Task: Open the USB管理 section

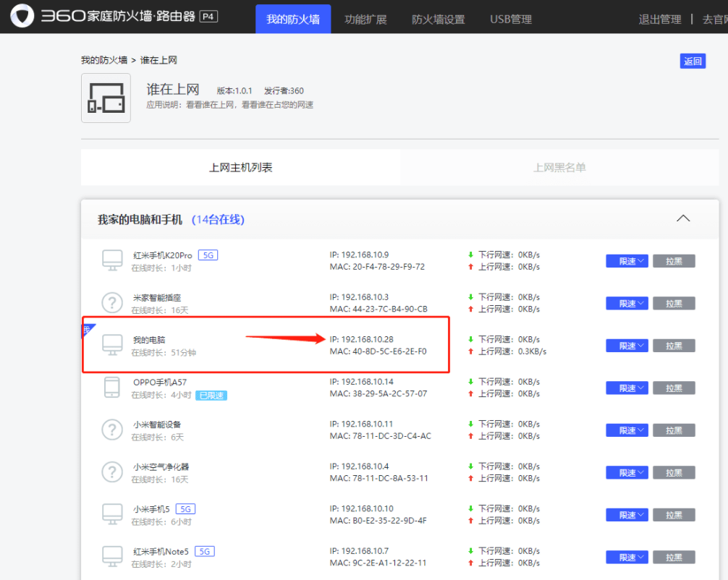Action: (510, 19)
